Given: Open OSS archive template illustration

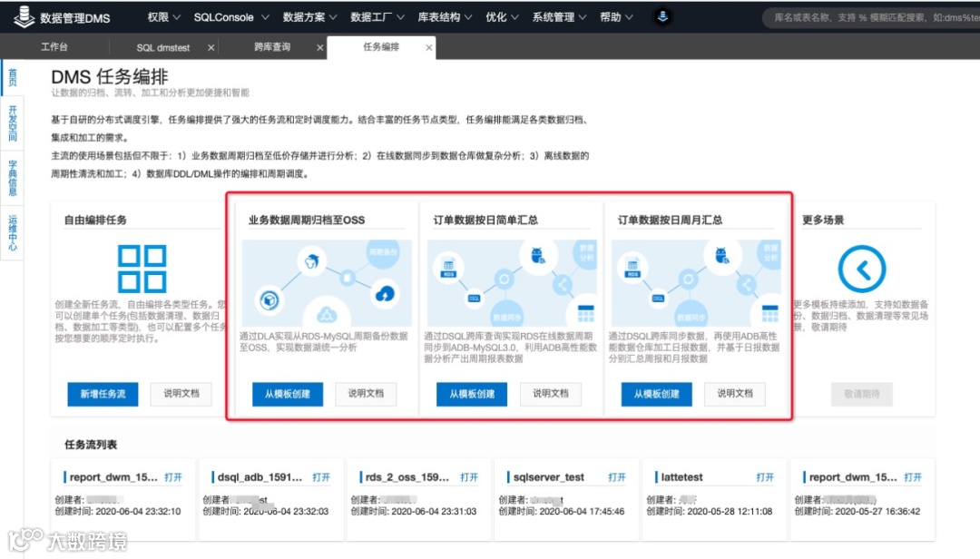Looking at the screenshot, I should coord(327,282).
